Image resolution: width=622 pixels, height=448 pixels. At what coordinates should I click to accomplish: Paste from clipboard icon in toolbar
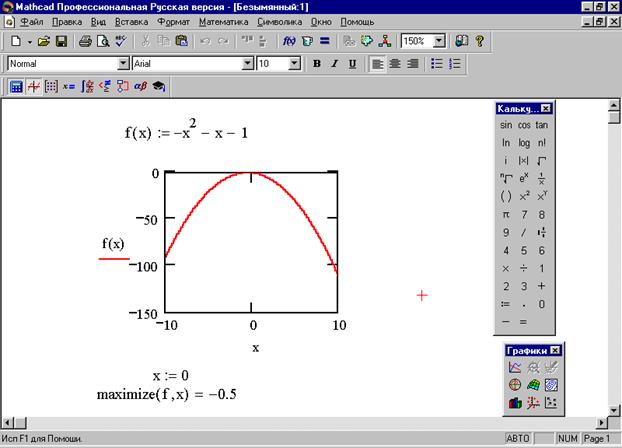[x=181, y=41]
